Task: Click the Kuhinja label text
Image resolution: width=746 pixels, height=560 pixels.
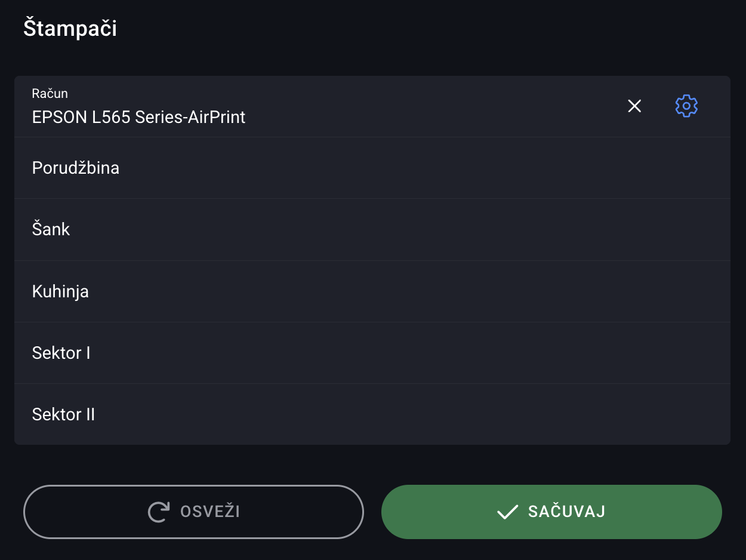Action: click(60, 291)
